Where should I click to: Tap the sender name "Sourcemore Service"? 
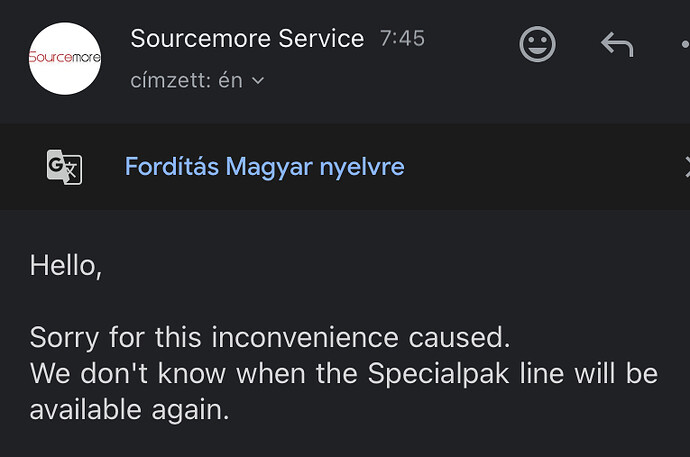tap(247, 40)
